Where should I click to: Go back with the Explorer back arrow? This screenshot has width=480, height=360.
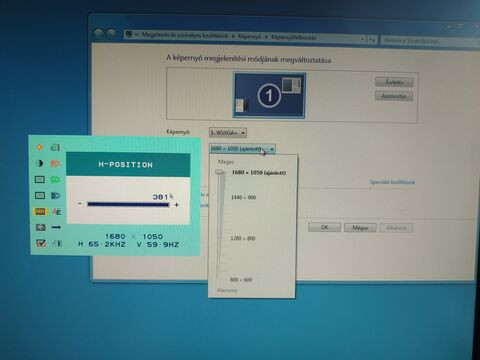[99, 33]
